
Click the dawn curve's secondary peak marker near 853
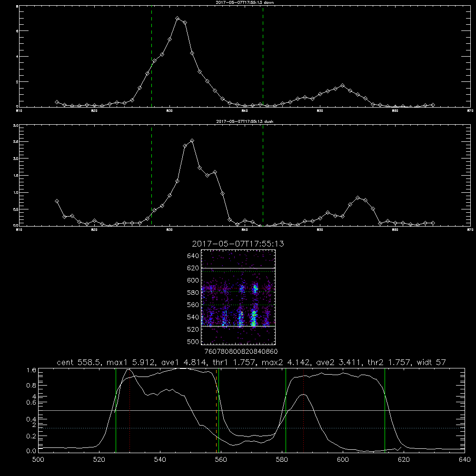(342, 86)
